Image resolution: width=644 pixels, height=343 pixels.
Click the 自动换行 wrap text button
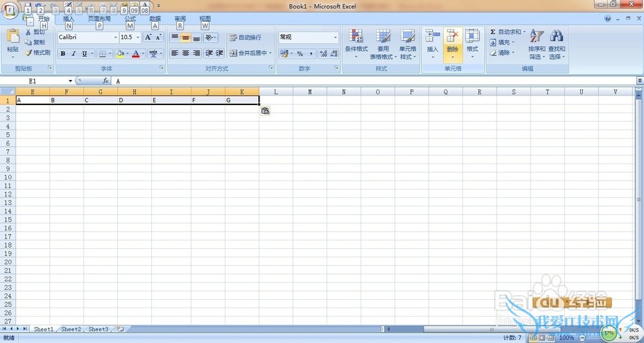pyautogui.click(x=245, y=37)
